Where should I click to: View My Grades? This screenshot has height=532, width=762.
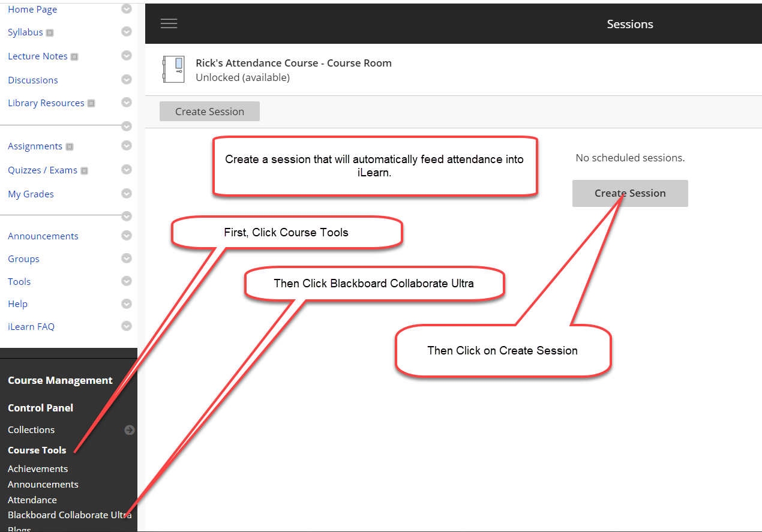(x=31, y=194)
